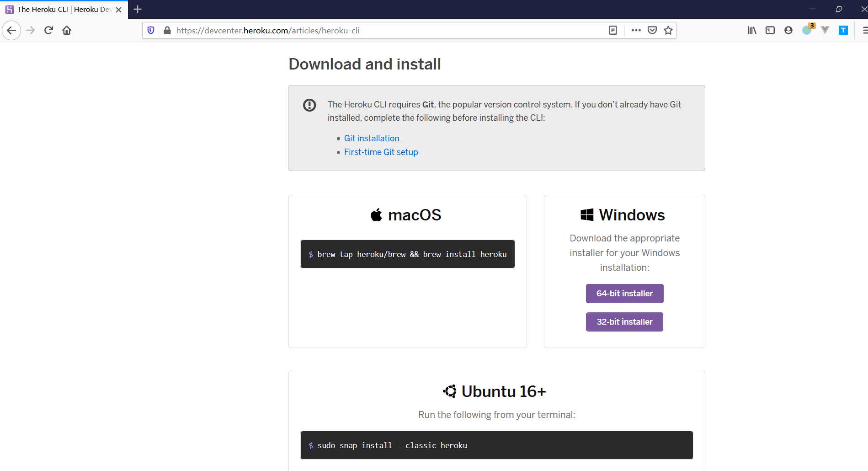The height and width of the screenshot is (471, 868).
Task: Download the 32-bit installer
Action: pos(624,322)
